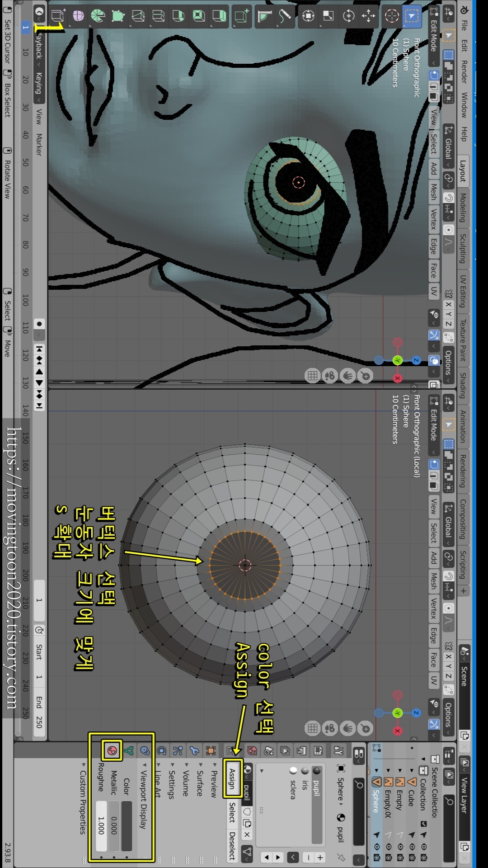Select the Move tool
Screen dimensions: 488x868
point(368,16)
